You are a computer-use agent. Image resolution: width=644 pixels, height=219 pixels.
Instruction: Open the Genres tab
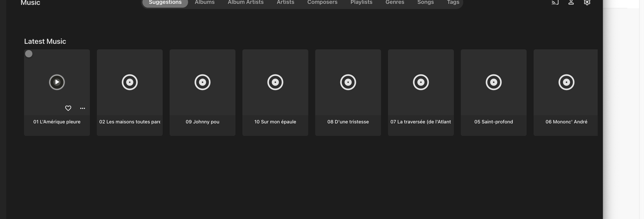pos(395,2)
